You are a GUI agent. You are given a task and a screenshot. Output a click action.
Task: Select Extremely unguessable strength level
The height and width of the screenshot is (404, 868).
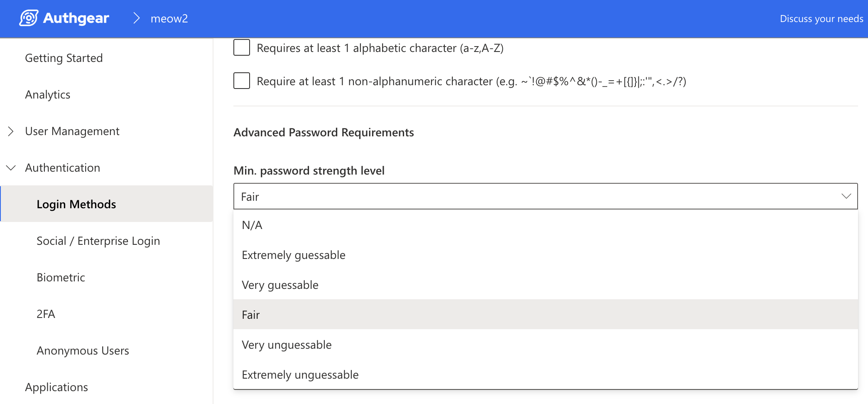[x=300, y=375]
